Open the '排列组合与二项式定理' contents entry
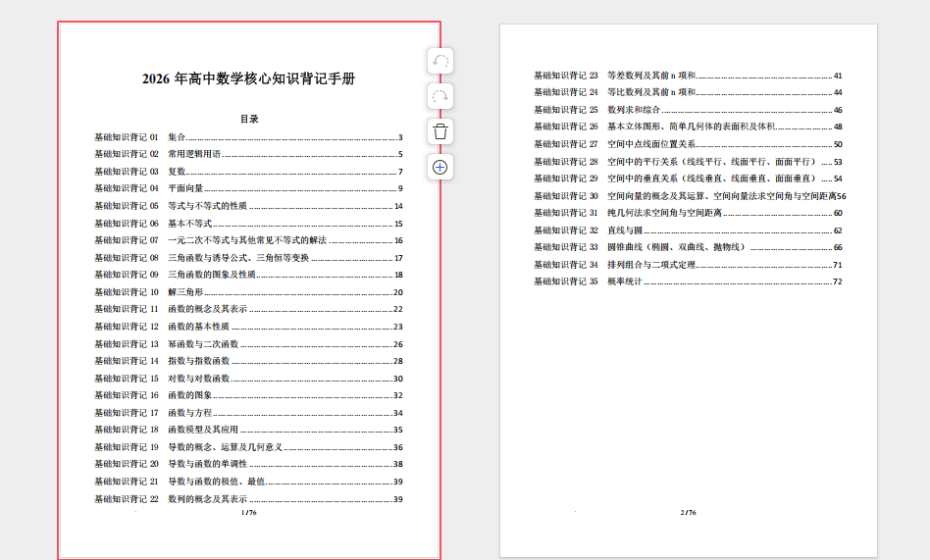This screenshot has width=930, height=560. (651, 265)
